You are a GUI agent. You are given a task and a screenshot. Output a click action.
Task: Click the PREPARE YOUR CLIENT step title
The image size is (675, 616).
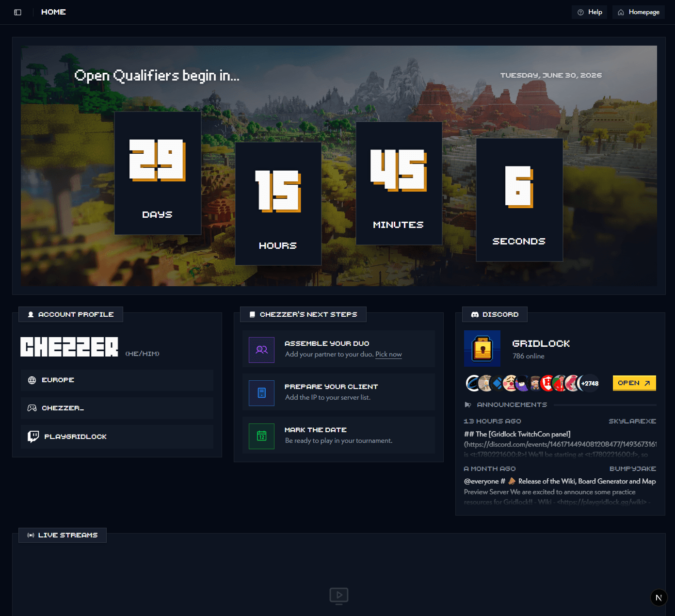[x=331, y=387]
